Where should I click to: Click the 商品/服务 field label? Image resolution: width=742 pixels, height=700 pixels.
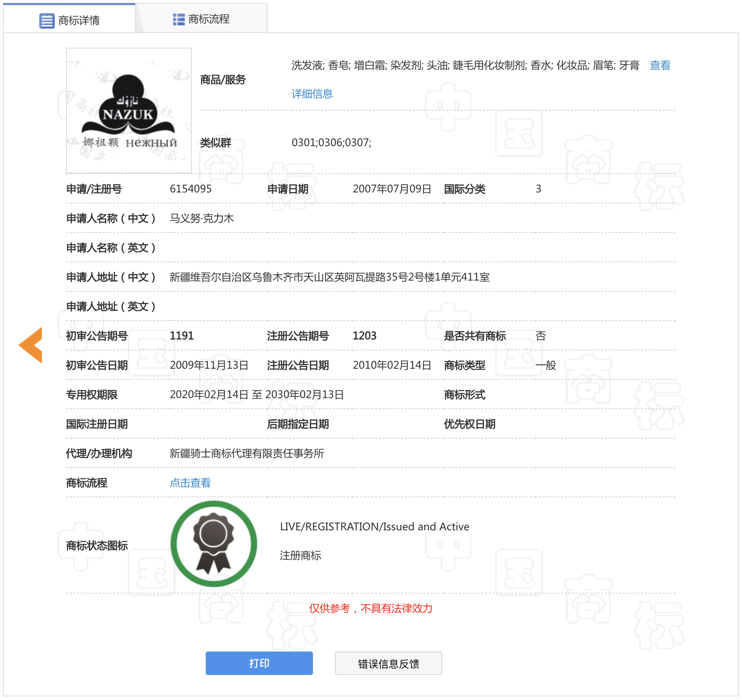coord(223,79)
